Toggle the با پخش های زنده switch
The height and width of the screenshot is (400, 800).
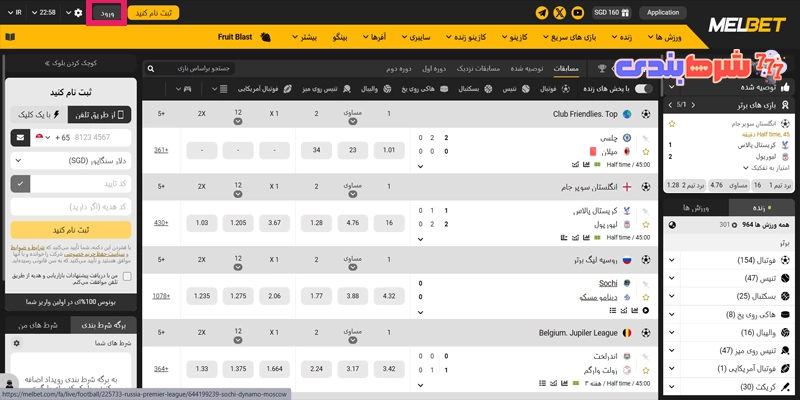(x=643, y=89)
